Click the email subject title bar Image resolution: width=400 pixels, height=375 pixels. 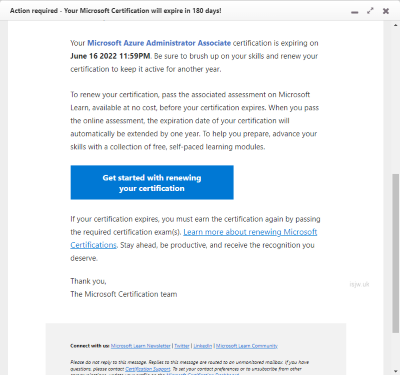point(116,11)
